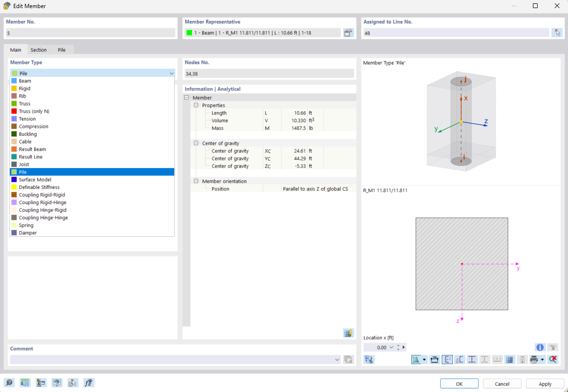
Task: Open the units and decimal places settings
Action: coord(25,383)
